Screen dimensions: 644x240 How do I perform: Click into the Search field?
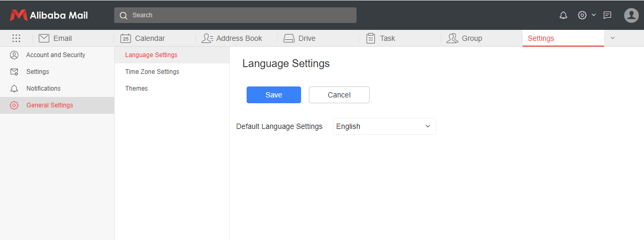tap(235, 15)
